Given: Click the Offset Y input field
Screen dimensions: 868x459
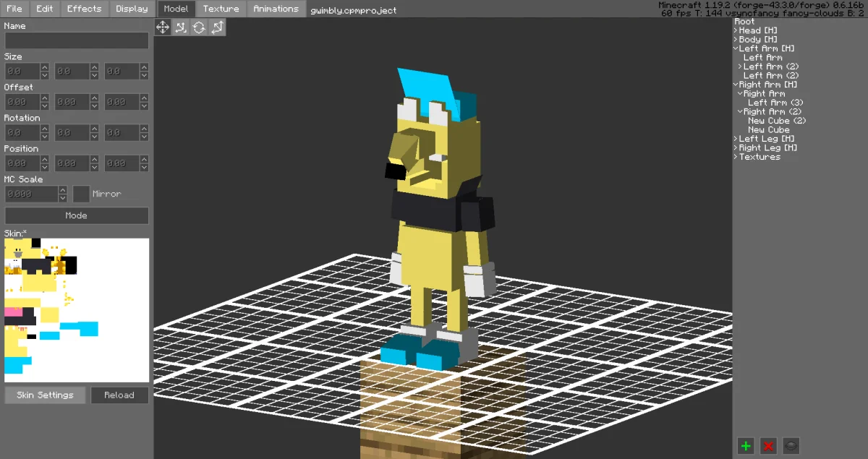Looking at the screenshot, I should 72,102.
